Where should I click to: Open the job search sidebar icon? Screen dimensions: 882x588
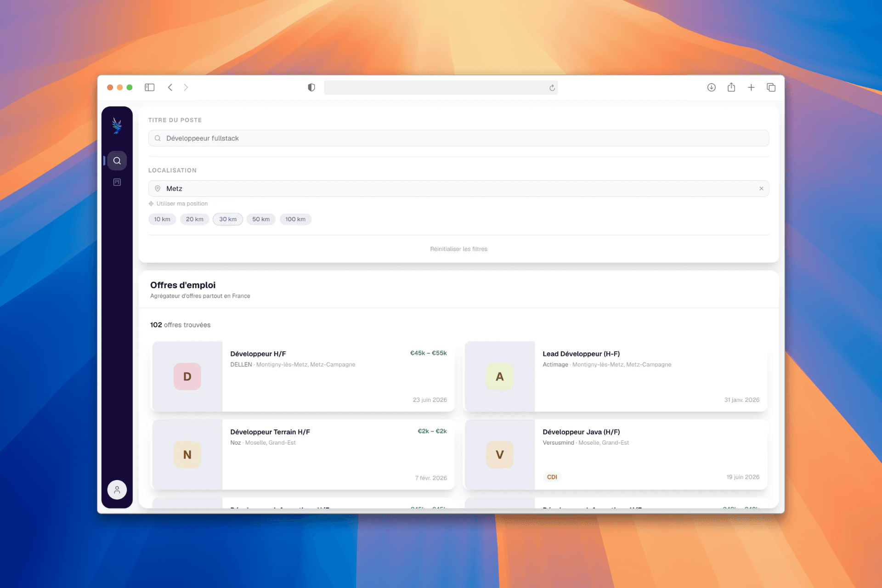117,161
